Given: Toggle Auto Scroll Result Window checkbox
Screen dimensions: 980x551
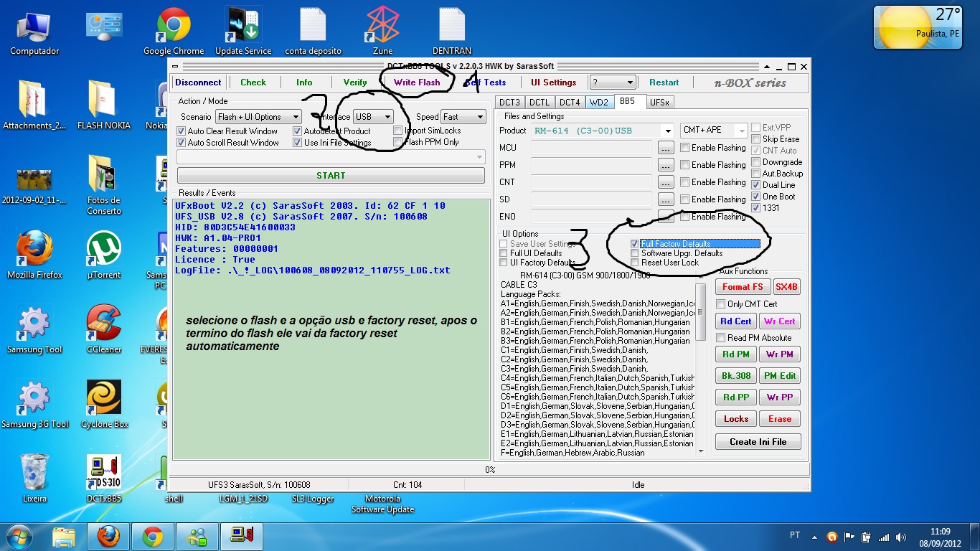Looking at the screenshot, I should coord(182,143).
